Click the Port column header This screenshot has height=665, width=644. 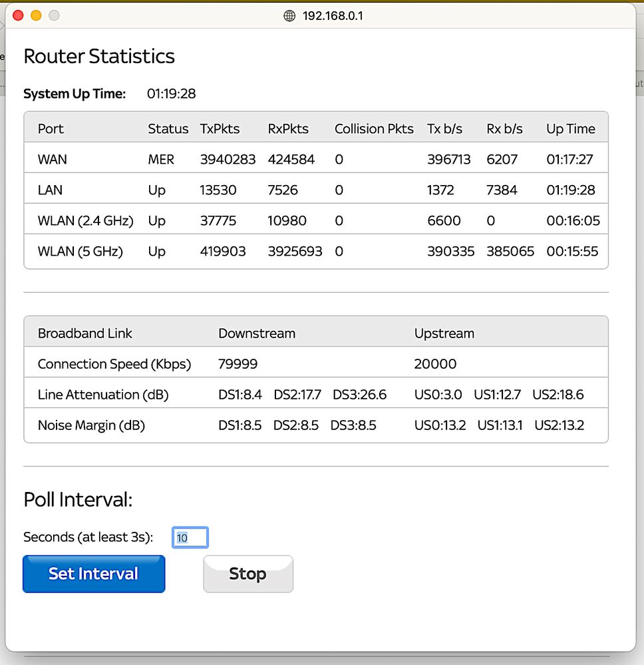pos(51,129)
